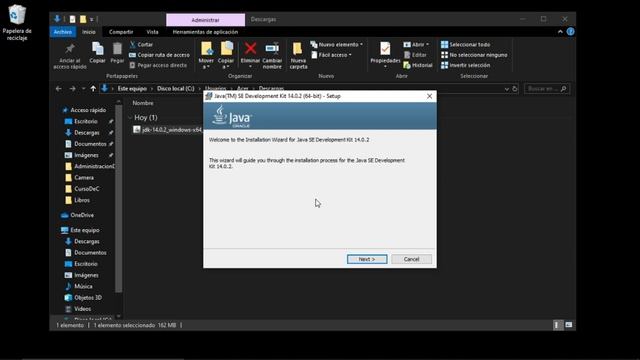Click Next in the Java Setup wizard
The image size is (640, 360).
367,259
